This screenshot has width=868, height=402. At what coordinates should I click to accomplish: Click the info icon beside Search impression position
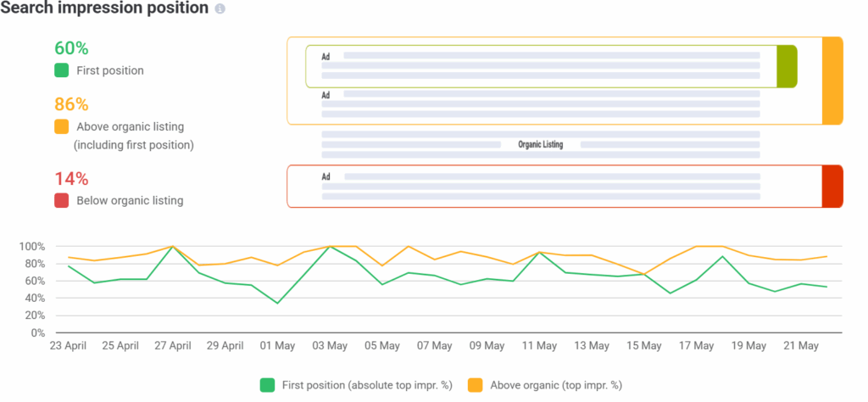pyautogui.click(x=220, y=9)
